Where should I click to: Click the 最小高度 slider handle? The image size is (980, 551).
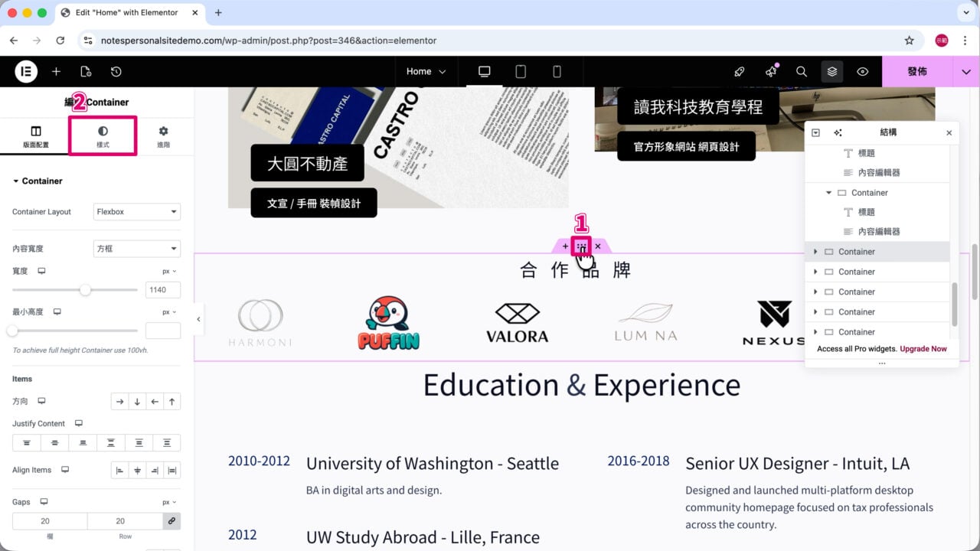click(12, 331)
